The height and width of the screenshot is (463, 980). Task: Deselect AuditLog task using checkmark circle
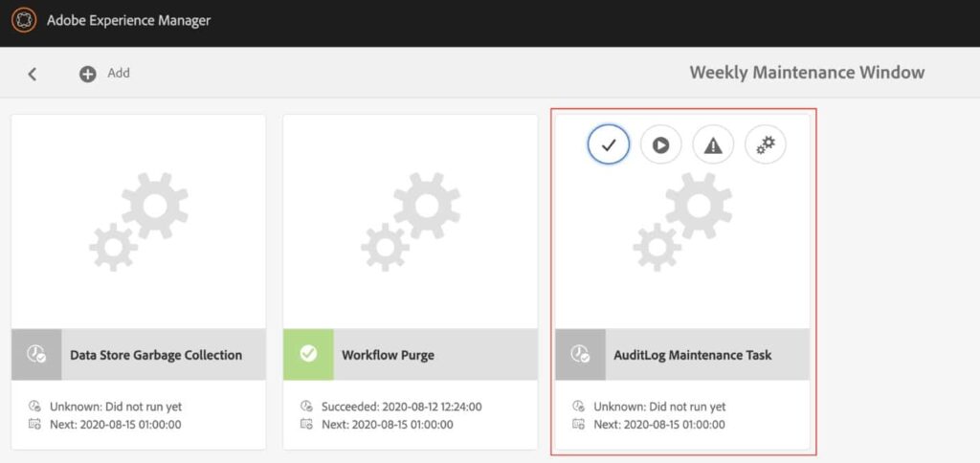608,144
